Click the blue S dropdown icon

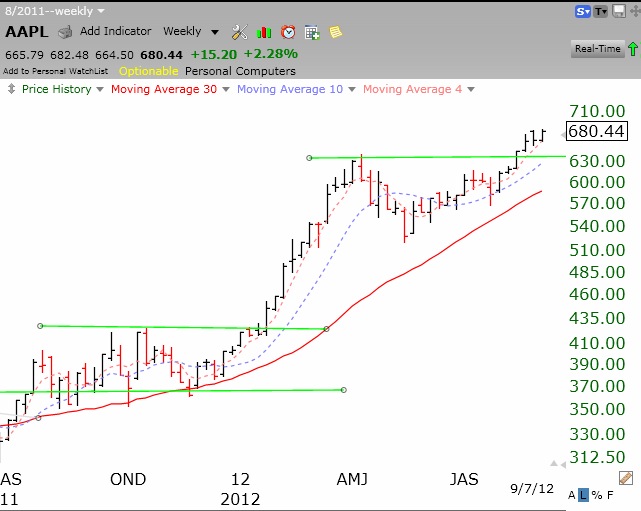click(x=583, y=11)
